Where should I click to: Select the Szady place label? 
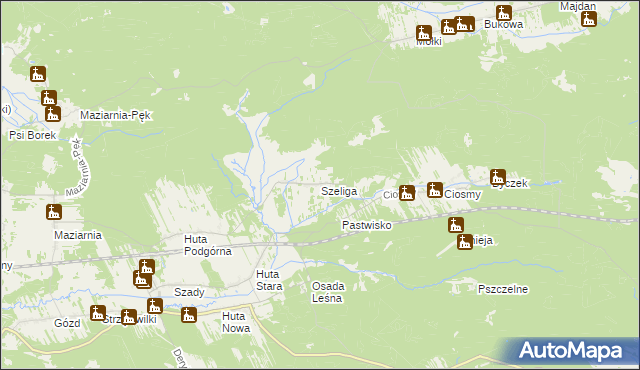click(x=189, y=292)
